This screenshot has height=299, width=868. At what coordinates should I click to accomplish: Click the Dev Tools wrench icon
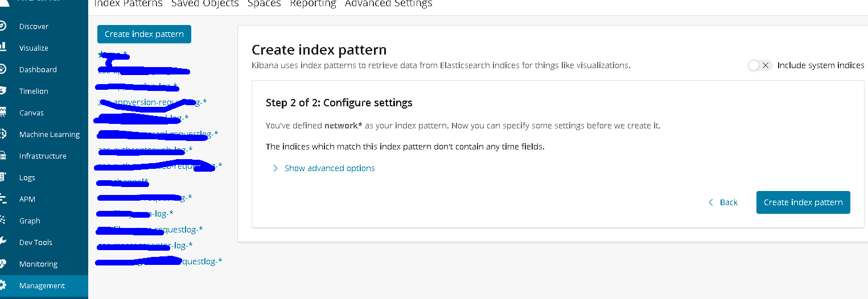pyautogui.click(x=3, y=242)
